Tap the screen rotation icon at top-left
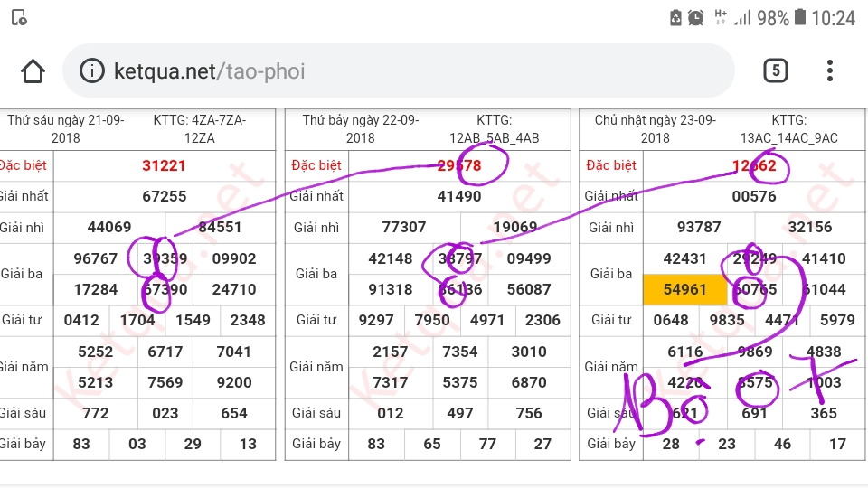868x488 pixels. click(18, 17)
